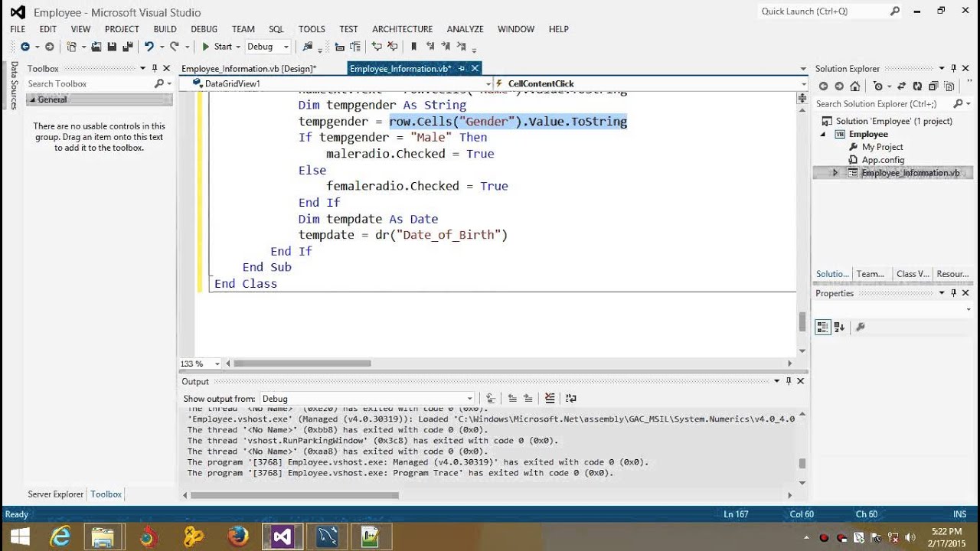Open the CellContentClick method dropdown

(803, 83)
